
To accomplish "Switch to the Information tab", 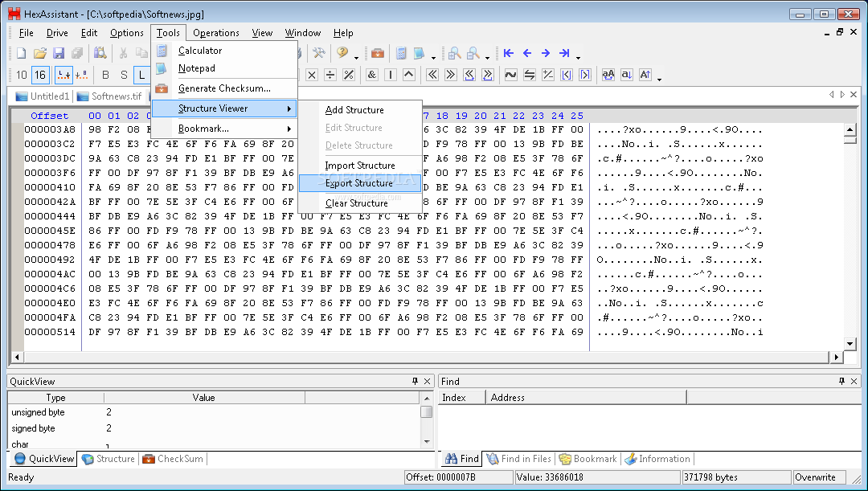I will (657, 459).
